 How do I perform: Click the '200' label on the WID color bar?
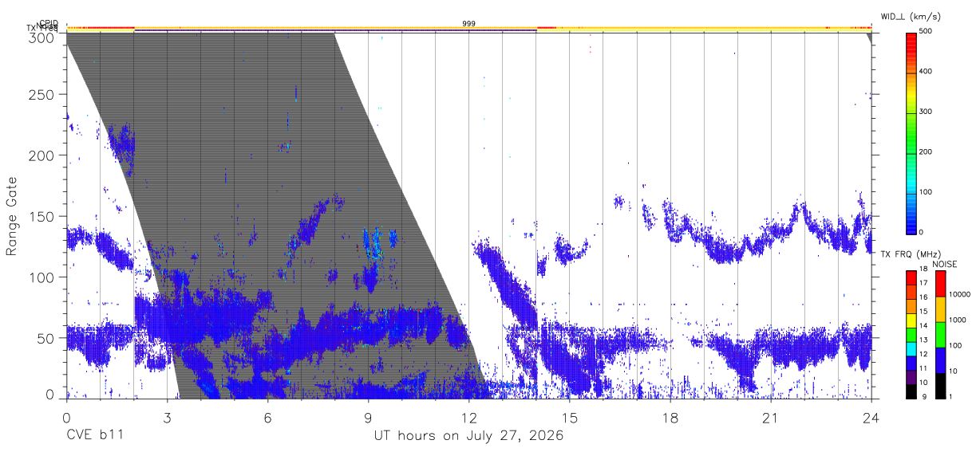tap(926, 152)
